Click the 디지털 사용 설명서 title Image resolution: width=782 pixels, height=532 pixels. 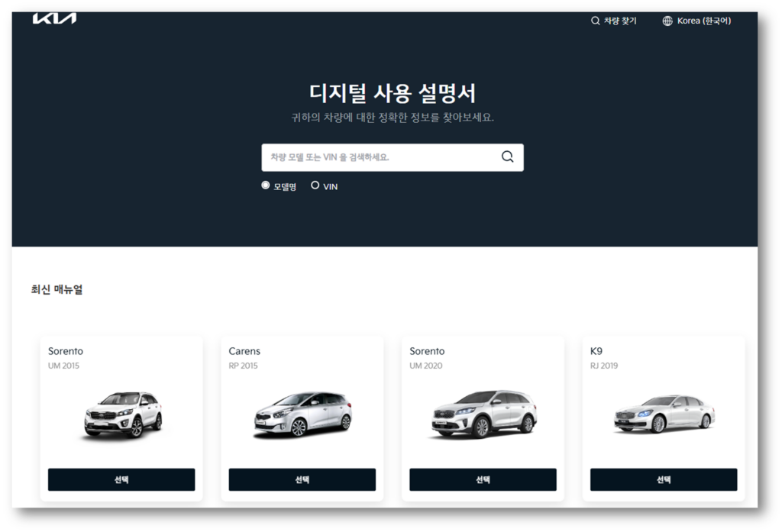(393, 93)
